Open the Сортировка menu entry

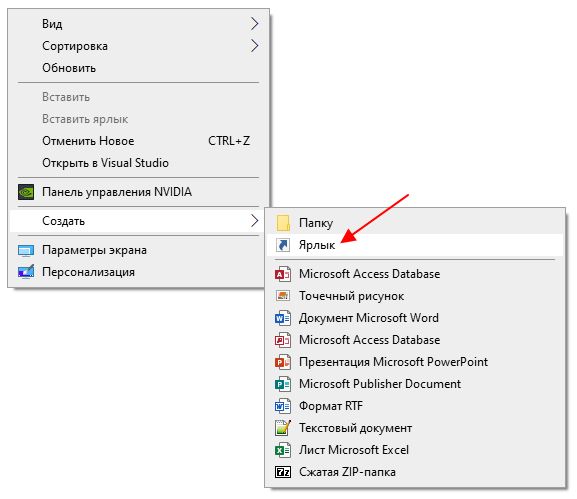pos(138,46)
